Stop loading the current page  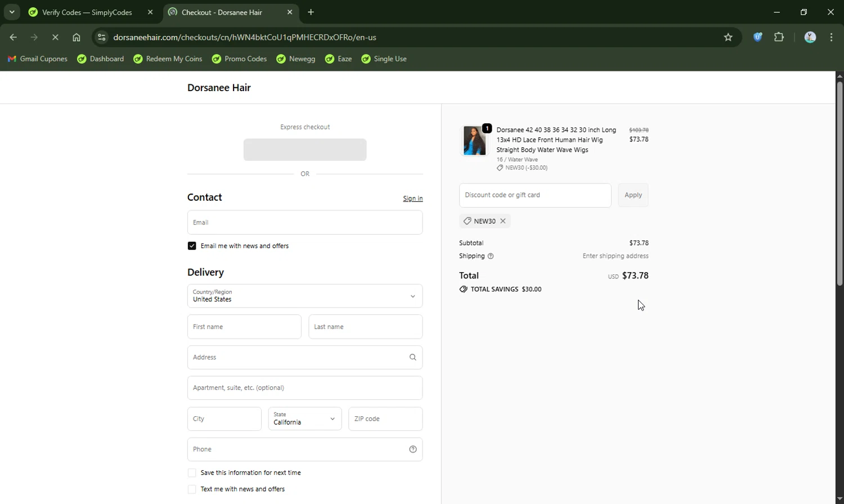(x=55, y=37)
